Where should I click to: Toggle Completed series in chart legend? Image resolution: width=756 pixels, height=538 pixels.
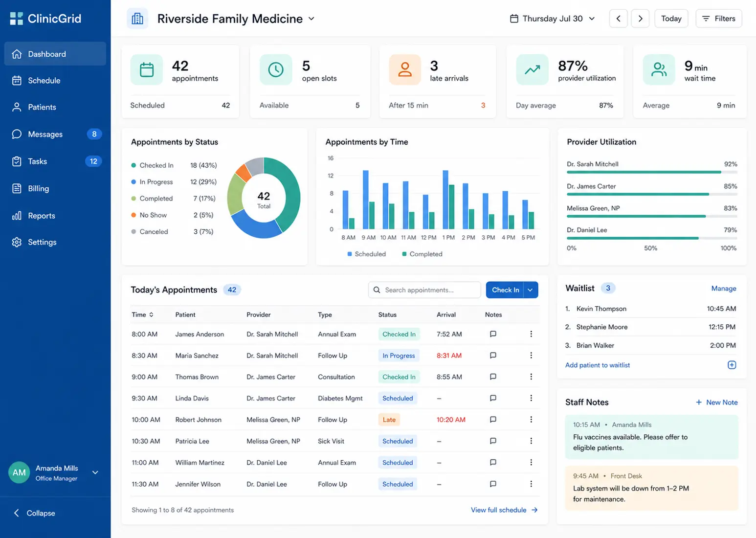pyautogui.click(x=422, y=254)
